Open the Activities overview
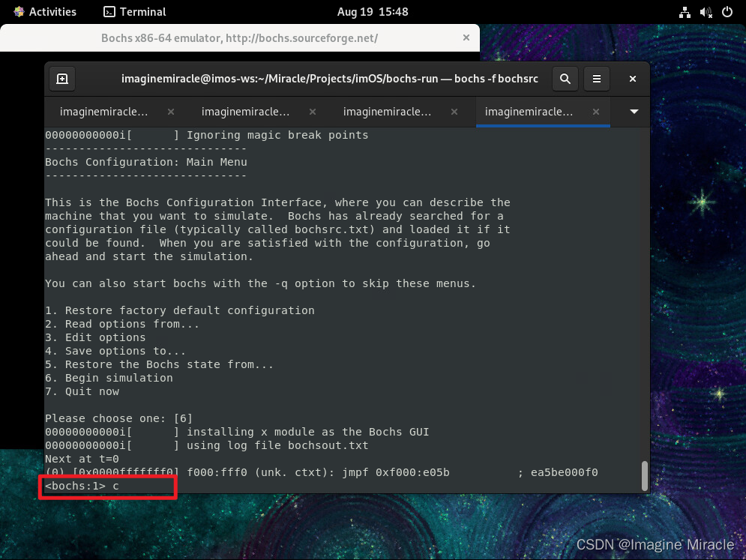746x560 pixels. (x=45, y=12)
